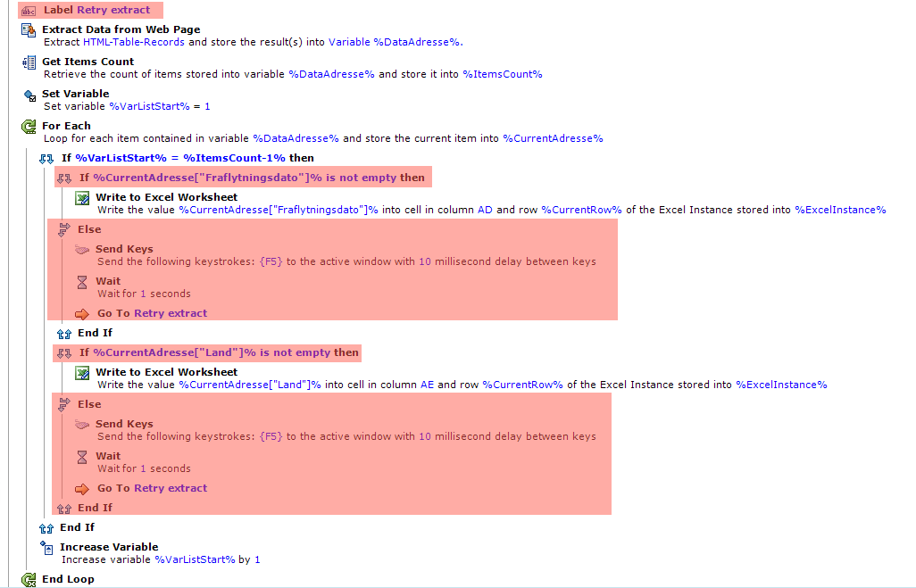916x588 pixels.
Task: Click {F5} keystroke in first Send Keys
Action: pos(271,261)
